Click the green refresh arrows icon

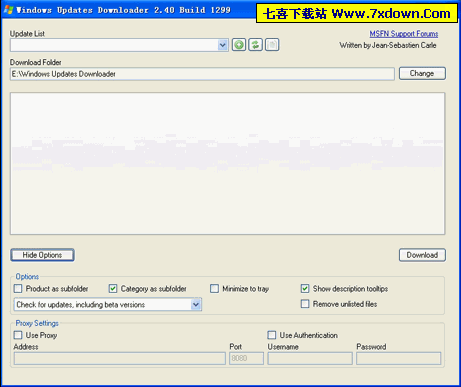pos(255,45)
